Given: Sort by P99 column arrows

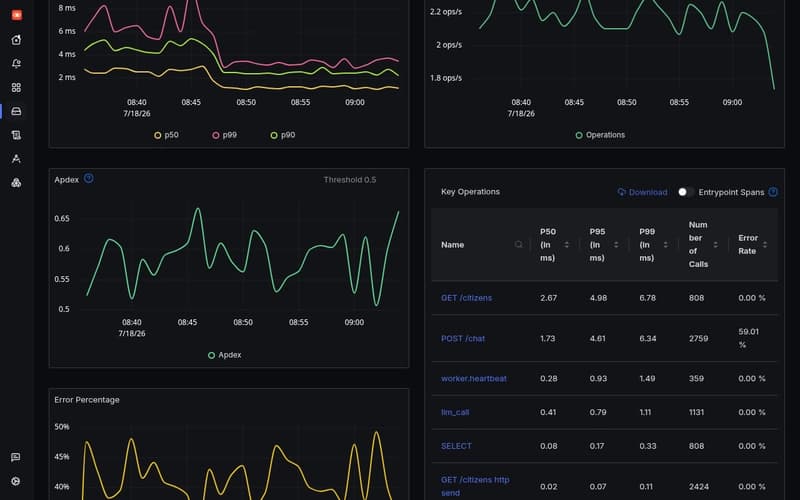Looking at the screenshot, I should [x=665, y=244].
